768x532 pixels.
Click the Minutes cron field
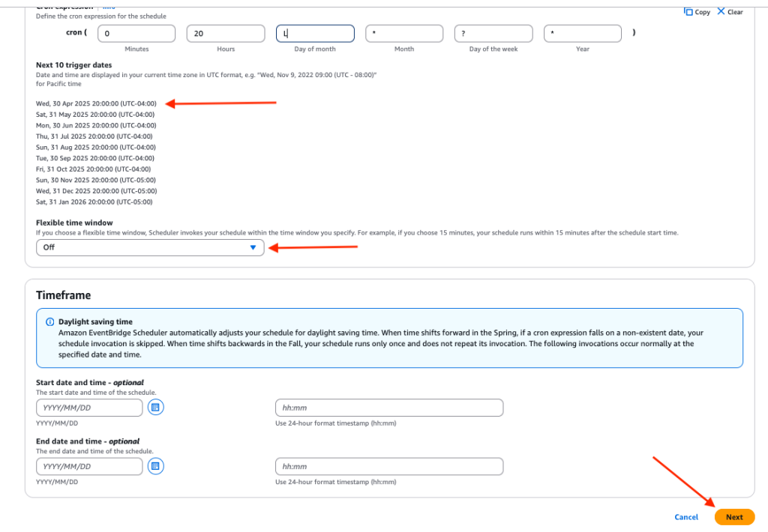click(136, 33)
